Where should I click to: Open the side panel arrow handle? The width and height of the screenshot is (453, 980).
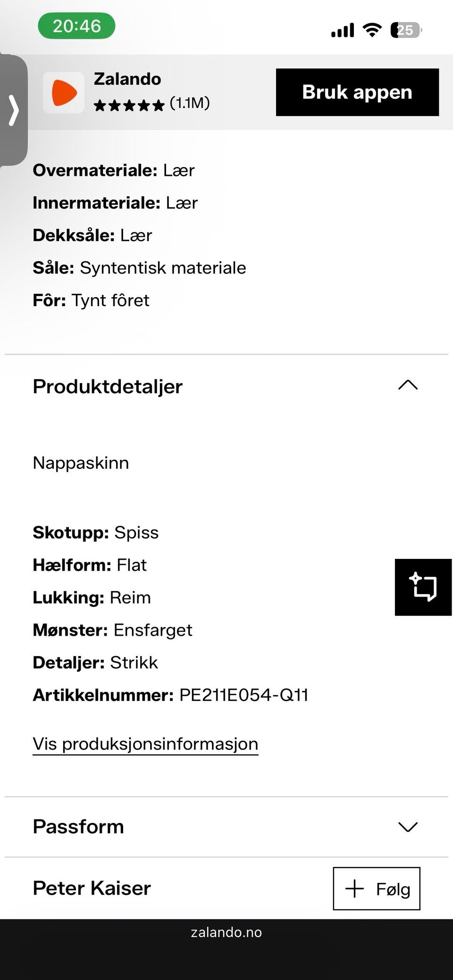coord(13,110)
